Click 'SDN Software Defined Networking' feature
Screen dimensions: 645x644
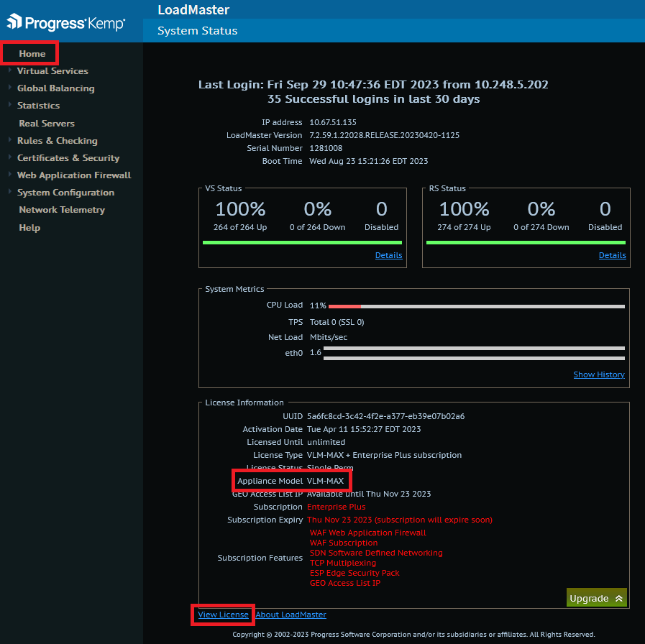(x=376, y=553)
